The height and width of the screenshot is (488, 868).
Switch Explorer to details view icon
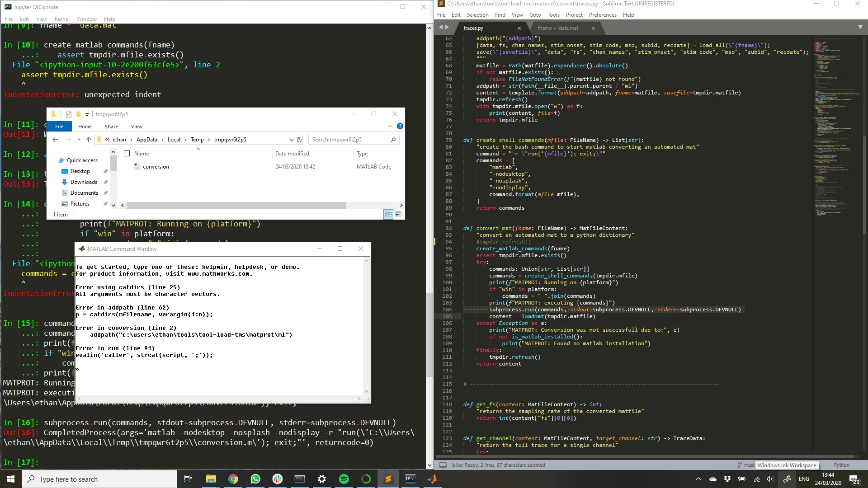coord(388,214)
